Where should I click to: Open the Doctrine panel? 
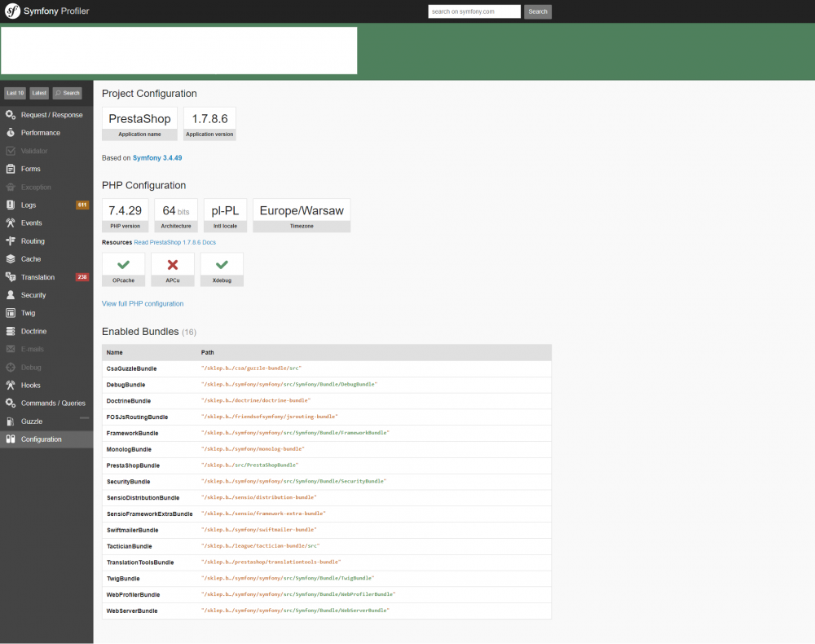tap(35, 330)
